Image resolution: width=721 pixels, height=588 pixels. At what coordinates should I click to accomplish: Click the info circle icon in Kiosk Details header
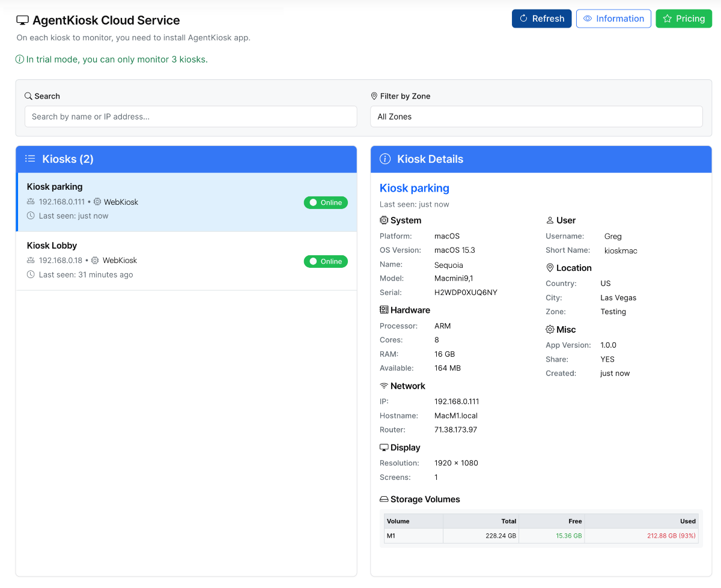pos(386,159)
